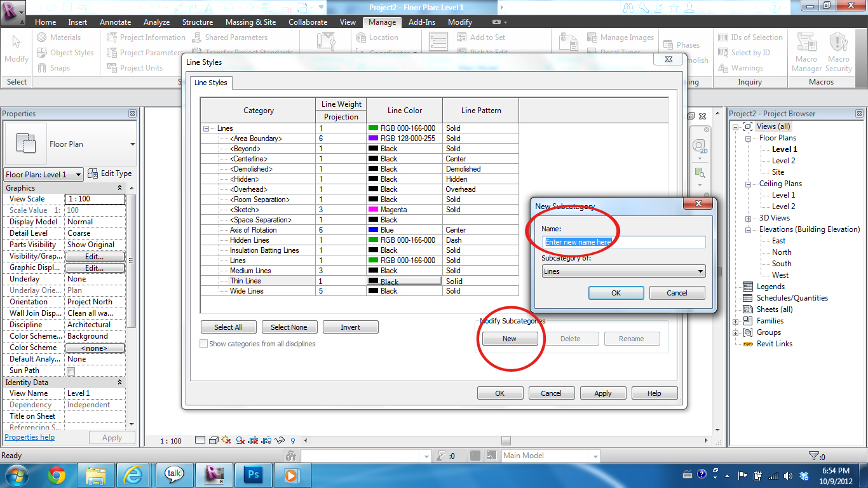
Task: Toggle shadows off icon in status bar
Action: tap(240, 440)
